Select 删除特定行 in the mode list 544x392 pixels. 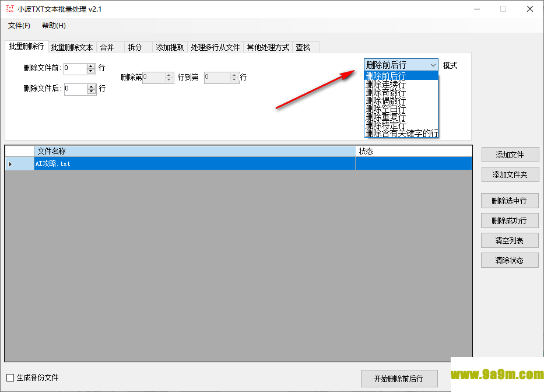click(401, 125)
